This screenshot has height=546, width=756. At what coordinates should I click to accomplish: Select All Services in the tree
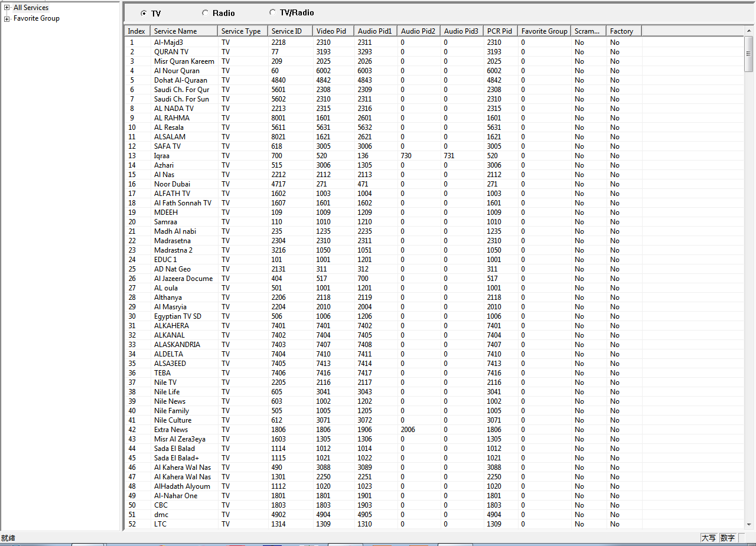click(x=31, y=8)
